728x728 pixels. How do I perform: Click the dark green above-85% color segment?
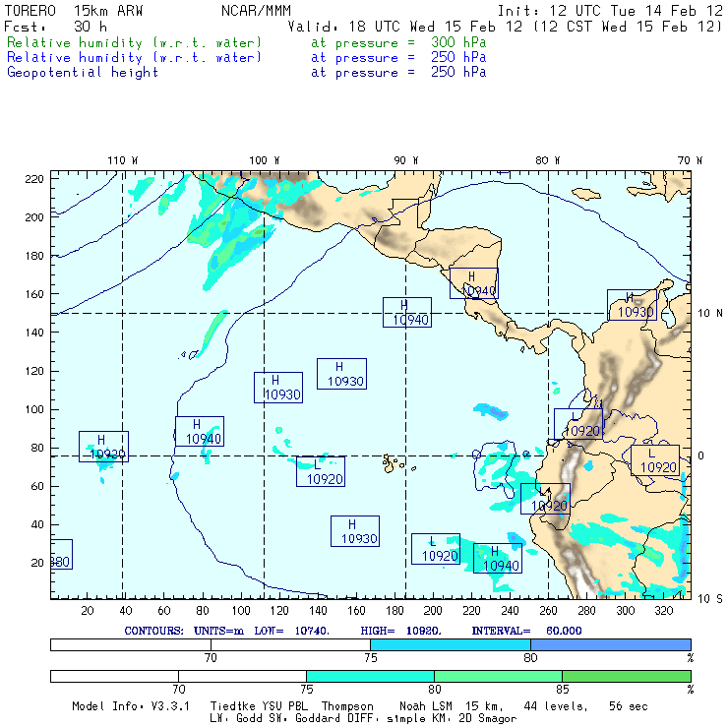pos(627,676)
